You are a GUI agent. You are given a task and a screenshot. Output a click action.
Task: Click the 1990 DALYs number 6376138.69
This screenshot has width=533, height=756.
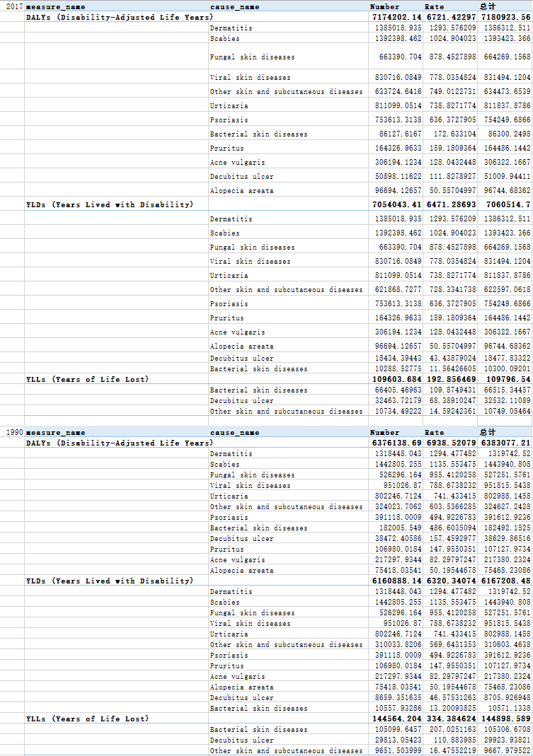[x=397, y=443]
